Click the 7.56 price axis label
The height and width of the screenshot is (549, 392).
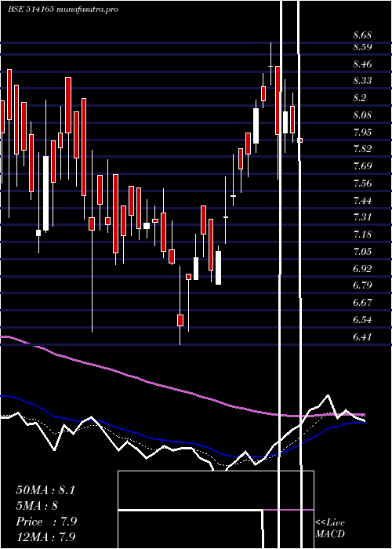[x=362, y=183]
